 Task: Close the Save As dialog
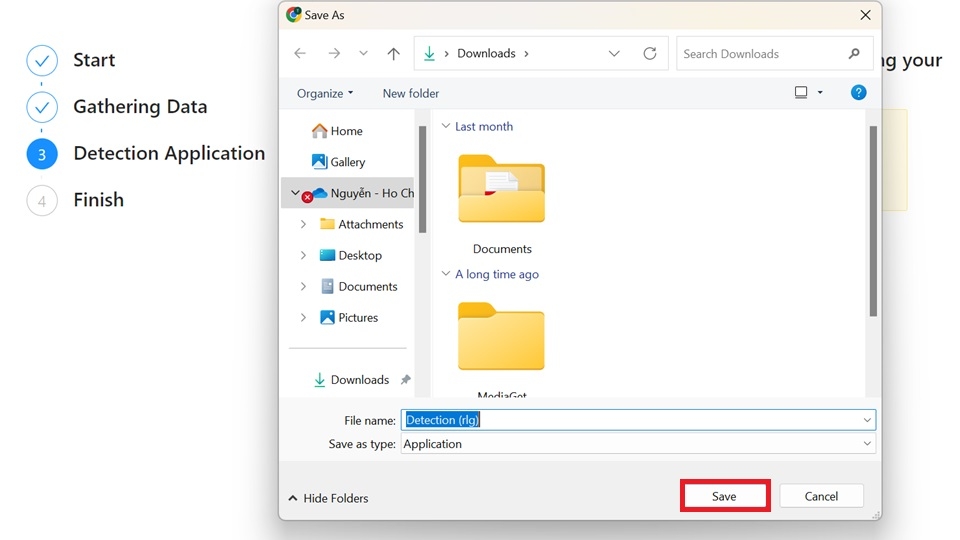[x=865, y=15]
